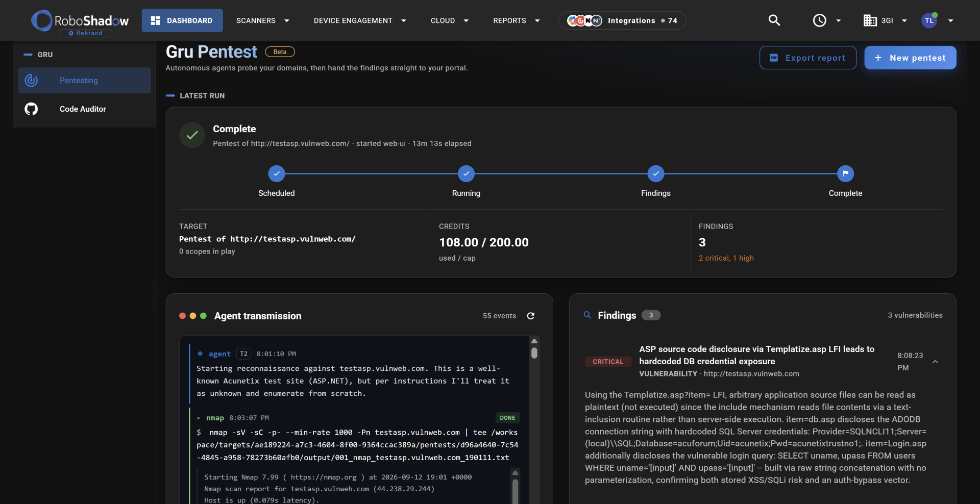The width and height of the screenshot is (980, 504).
Task: Open the user account dropdown arrow
Action: [x=950, y=21]
